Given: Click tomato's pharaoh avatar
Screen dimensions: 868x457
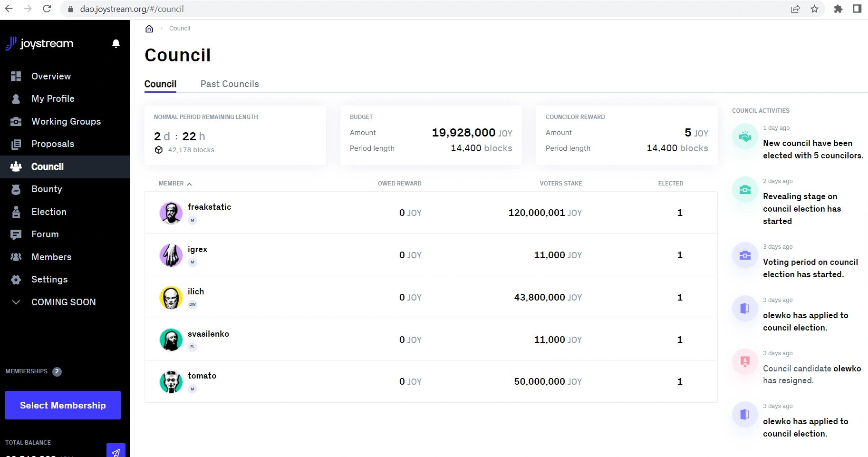Looking at the screenshot, I should [x=171, y=382].
